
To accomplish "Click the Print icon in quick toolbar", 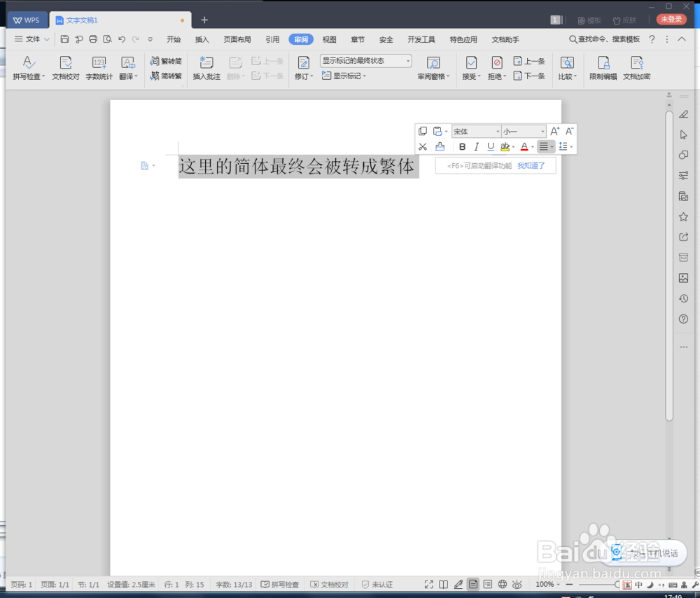I will pyautogui.click(x=93, y=39).
